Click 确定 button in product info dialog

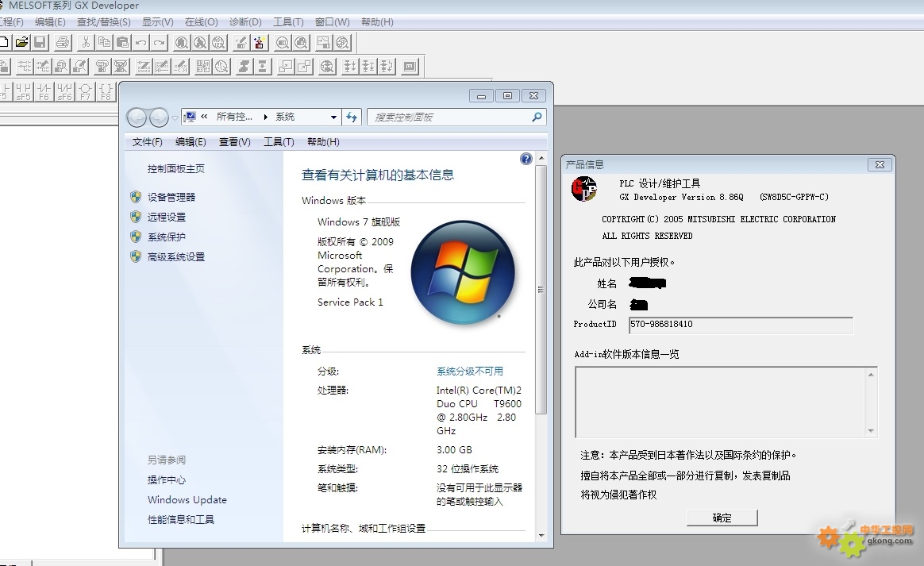click(x=722, y=518)
